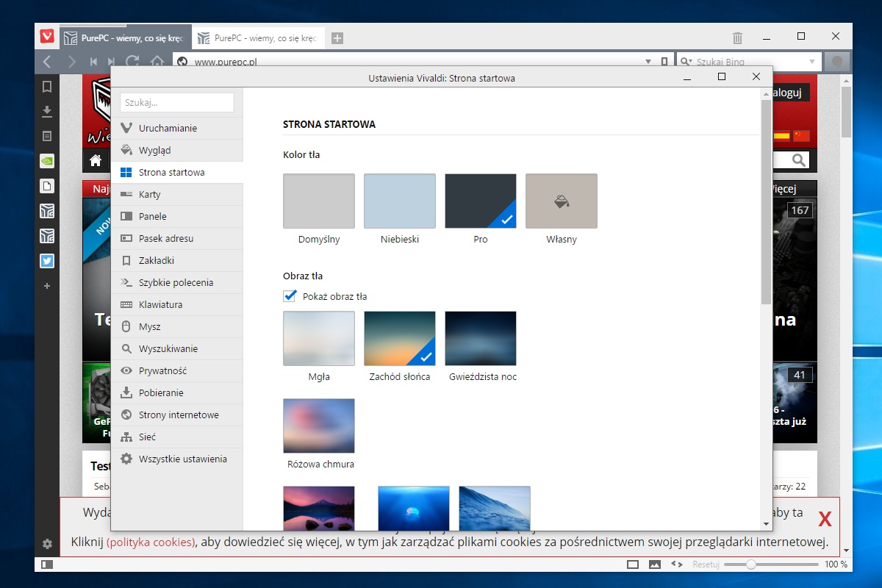Choose the Niebieski background color

pyautogui.click(x=399, y=201)
